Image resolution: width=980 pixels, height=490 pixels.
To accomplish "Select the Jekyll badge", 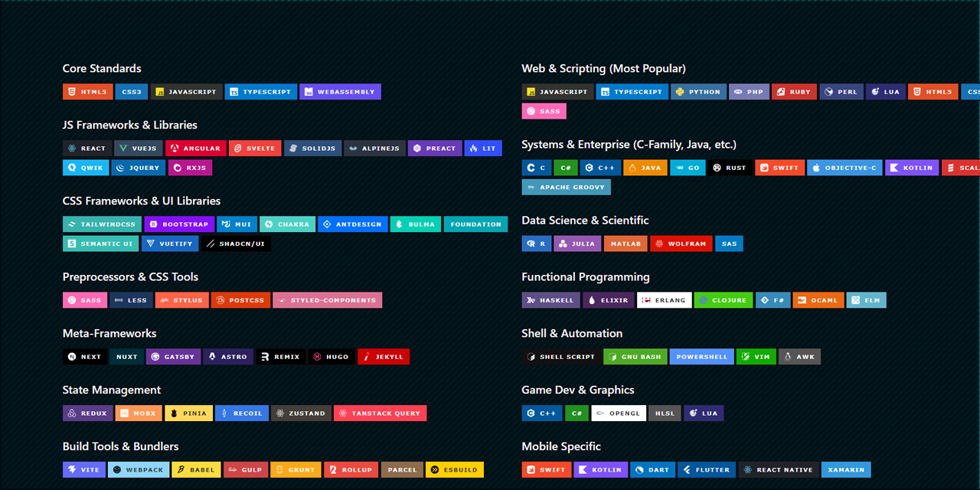I will [x=384, y=357].
